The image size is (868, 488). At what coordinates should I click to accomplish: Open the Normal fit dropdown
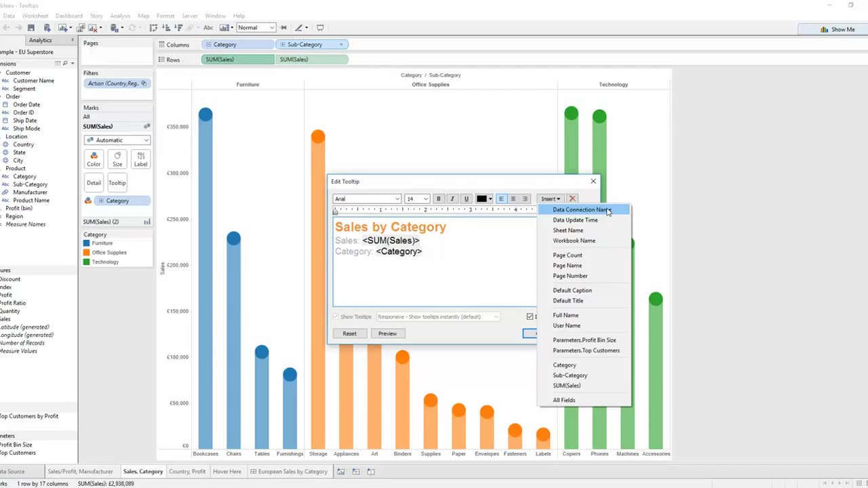255,28
